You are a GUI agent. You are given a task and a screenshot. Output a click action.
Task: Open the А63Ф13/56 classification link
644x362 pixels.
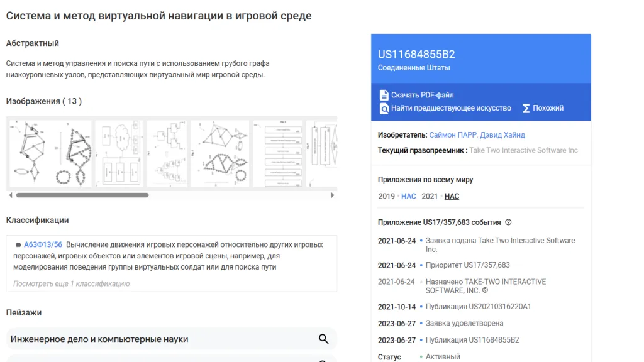(43, 244)
